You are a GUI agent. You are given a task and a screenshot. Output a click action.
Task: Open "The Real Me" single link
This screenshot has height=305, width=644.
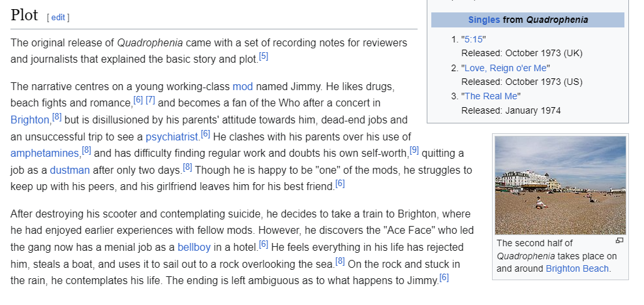pyautogui.click(x=491, y=96)
